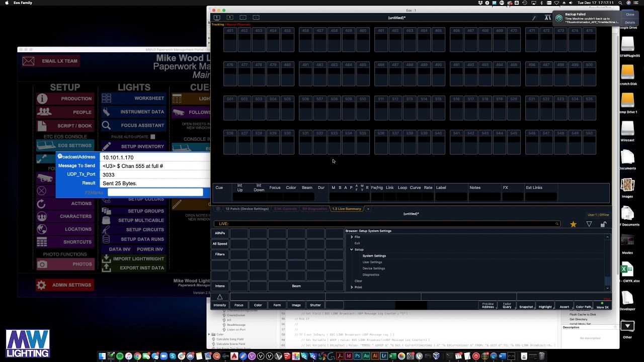The height and width of the screenshot is (362, 644).
Task: Close the Backup Failed notification
Action: (x=630, y=15)
